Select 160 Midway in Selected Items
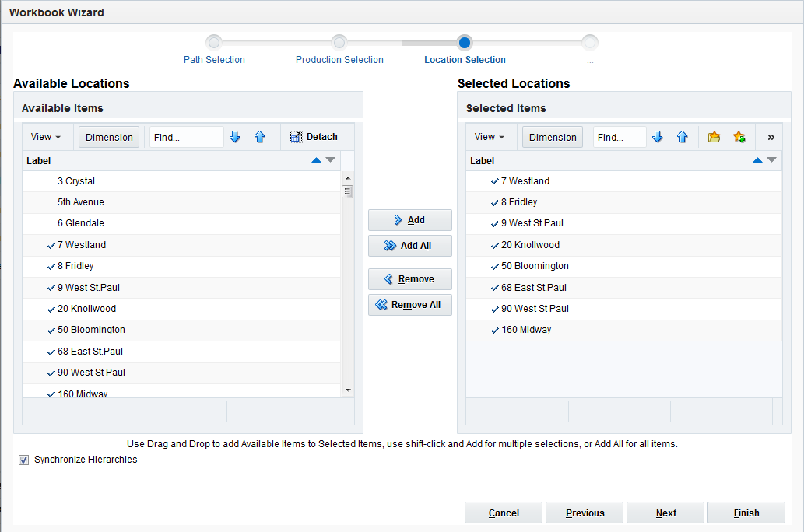 (624, 330)
